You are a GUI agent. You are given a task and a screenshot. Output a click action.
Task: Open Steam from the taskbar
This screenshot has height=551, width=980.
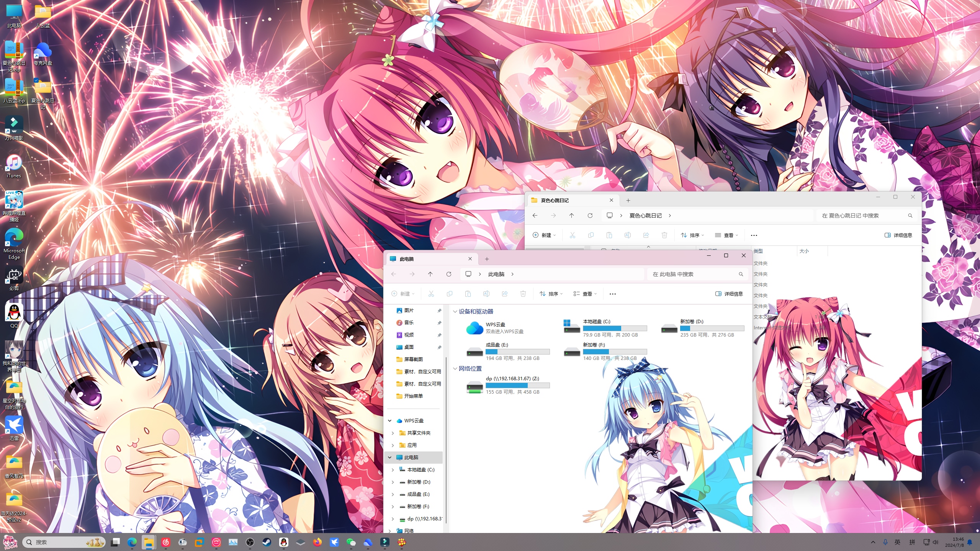267,542
